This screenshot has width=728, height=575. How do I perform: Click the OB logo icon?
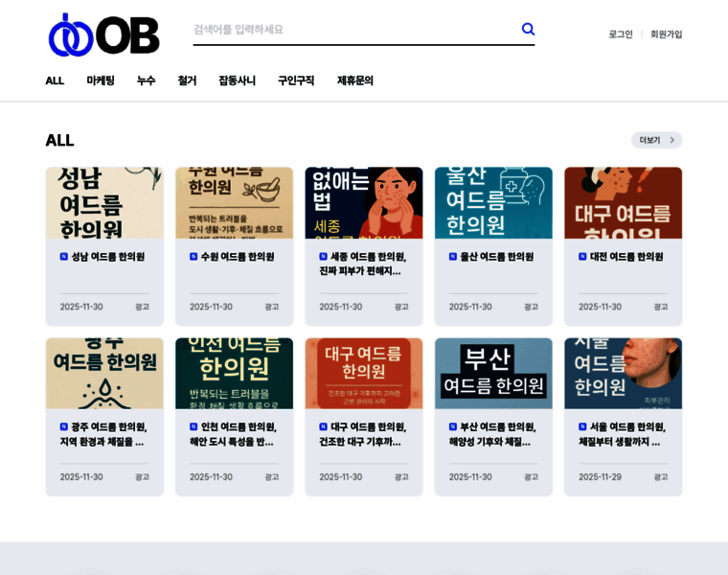[103, 34]
